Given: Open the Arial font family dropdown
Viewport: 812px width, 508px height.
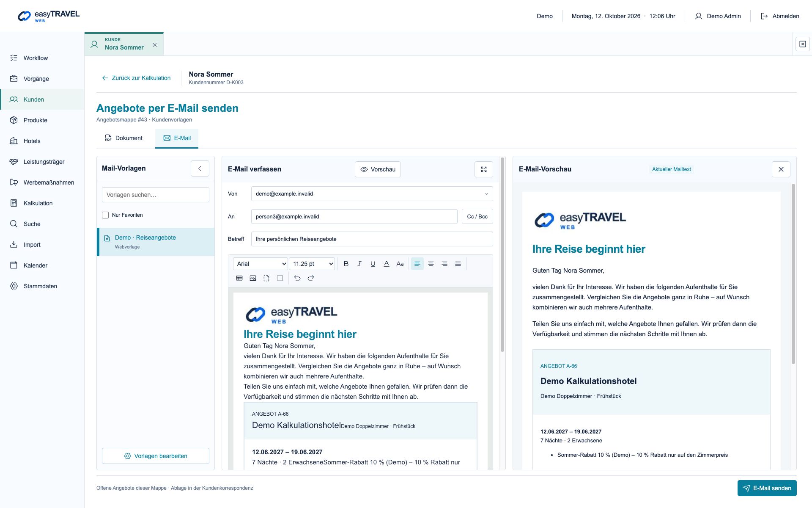Looking at the screenshot, I should (x=261, y=264).
